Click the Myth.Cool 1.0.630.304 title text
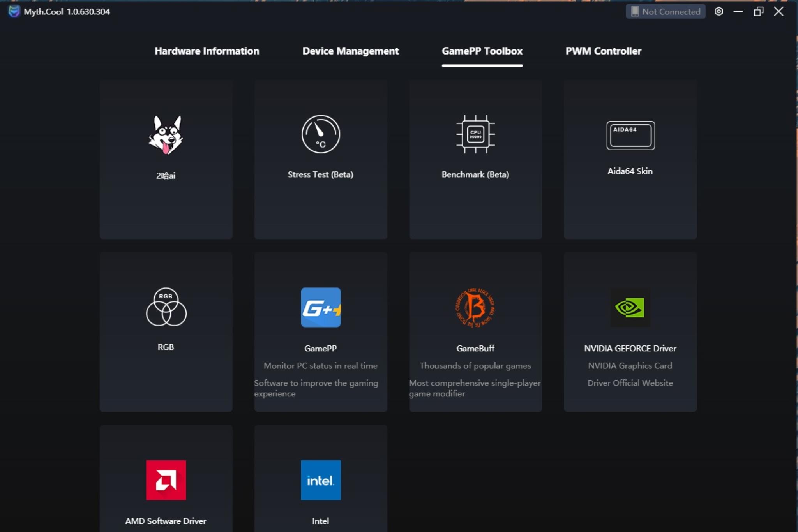 (x=67, y=12)
